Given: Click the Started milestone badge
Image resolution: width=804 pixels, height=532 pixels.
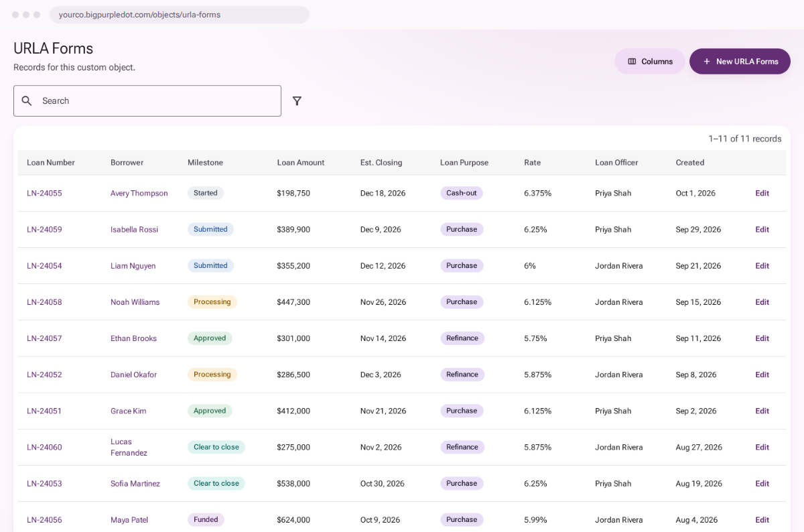Looking at the screenshot, I should pos(206,193).
